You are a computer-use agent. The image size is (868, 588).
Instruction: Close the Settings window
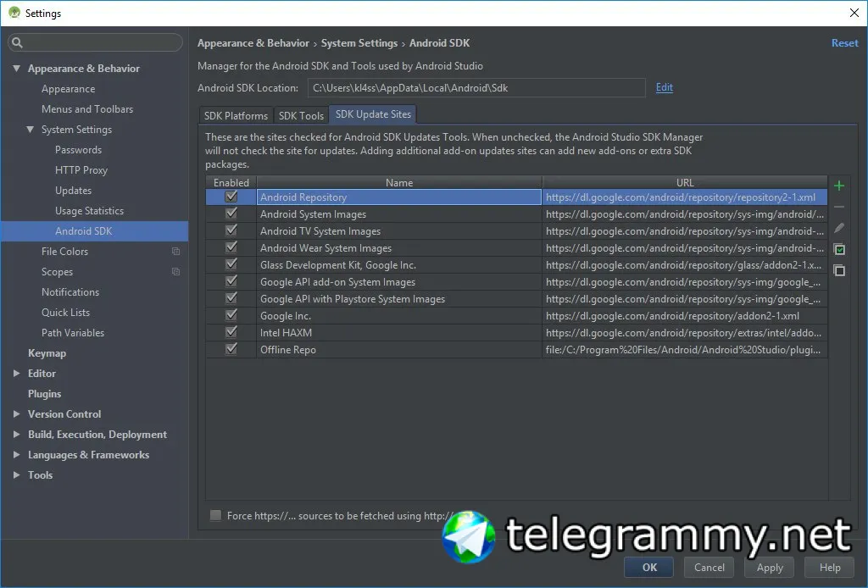(854, 13)
